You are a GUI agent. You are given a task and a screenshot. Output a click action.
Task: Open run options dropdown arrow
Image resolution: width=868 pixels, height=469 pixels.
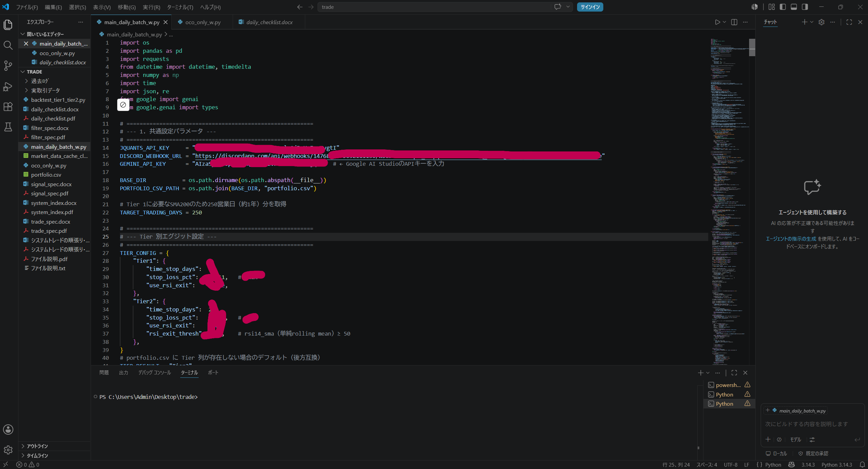pos(724,22)
